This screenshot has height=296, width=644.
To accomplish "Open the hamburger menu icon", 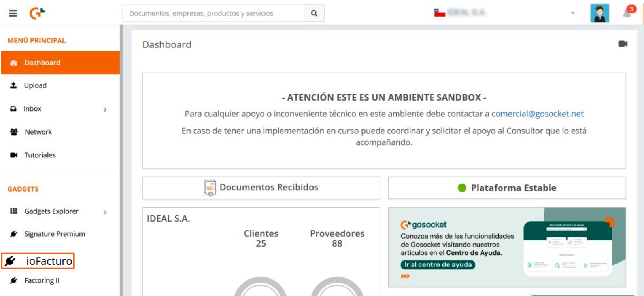I will pyautogui.click(x=13, y=13).
